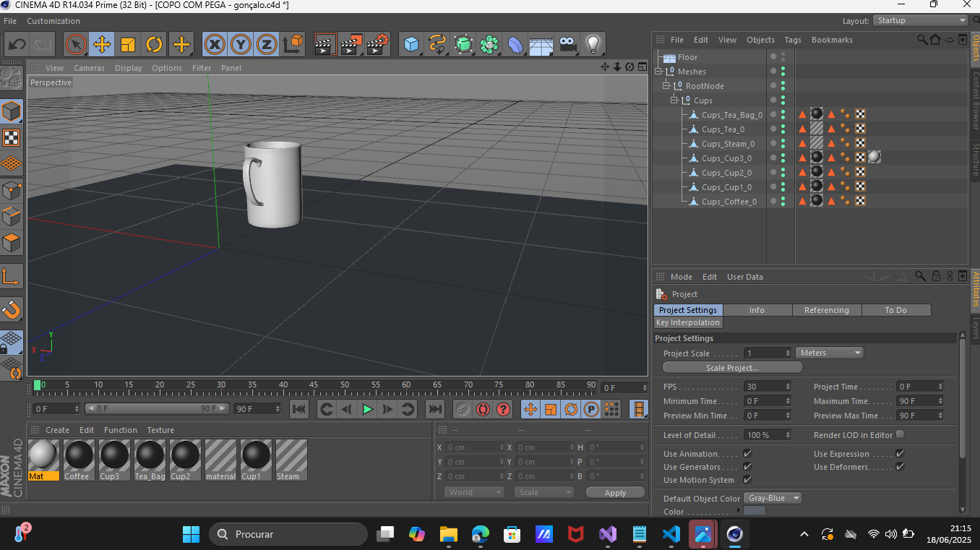
Task: Open the Customization menu
Action: pyautogui.click(x=53, y=21)
